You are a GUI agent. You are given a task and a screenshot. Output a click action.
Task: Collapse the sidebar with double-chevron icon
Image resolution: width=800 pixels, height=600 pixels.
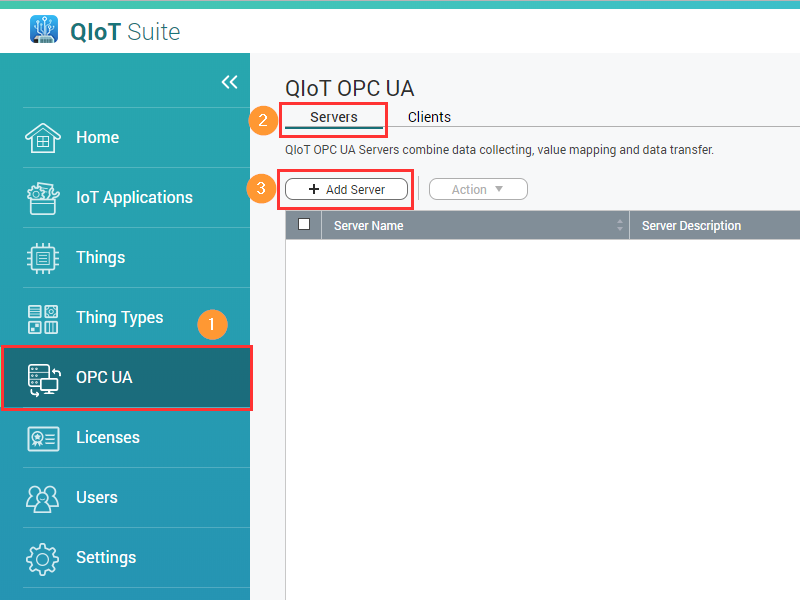230,82
